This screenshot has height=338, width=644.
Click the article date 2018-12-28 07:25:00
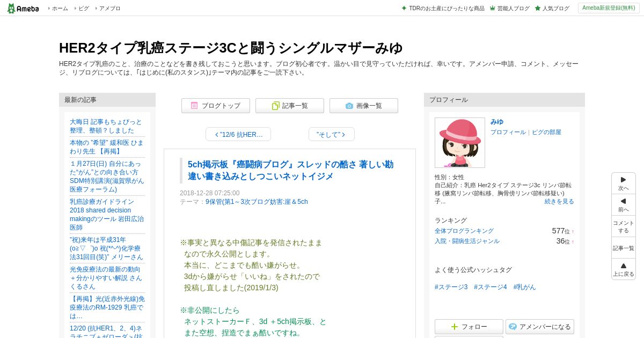[210, 193]
